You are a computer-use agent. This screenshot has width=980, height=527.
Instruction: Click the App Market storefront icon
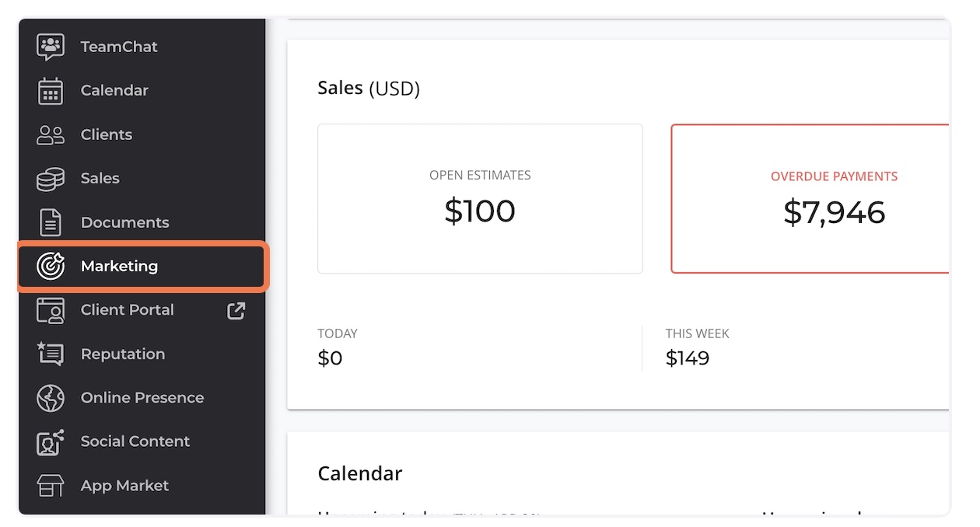coord(51,486)
